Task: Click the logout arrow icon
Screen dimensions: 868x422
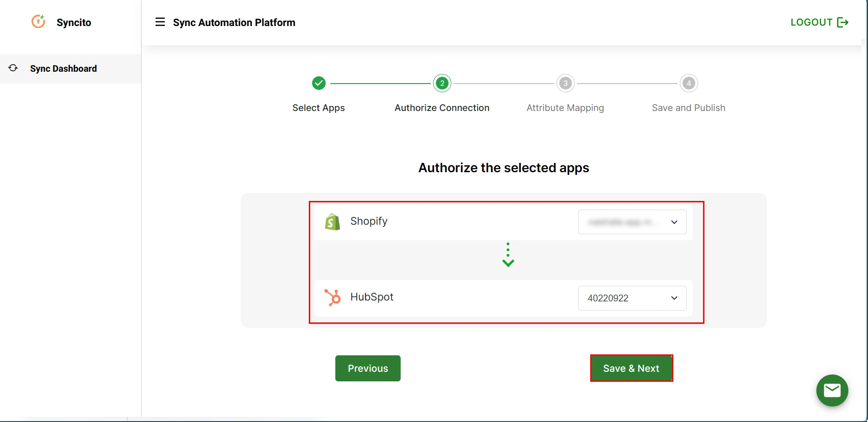Action: click(x=843, y=22)
